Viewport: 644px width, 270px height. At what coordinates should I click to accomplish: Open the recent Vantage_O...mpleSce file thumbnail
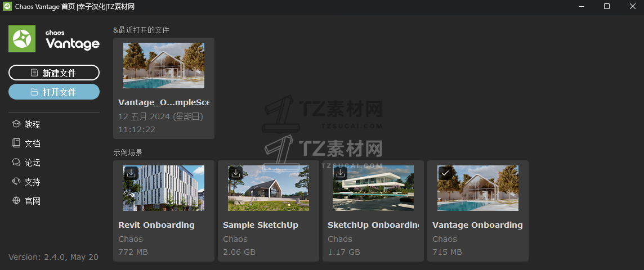tap(163, 66)
